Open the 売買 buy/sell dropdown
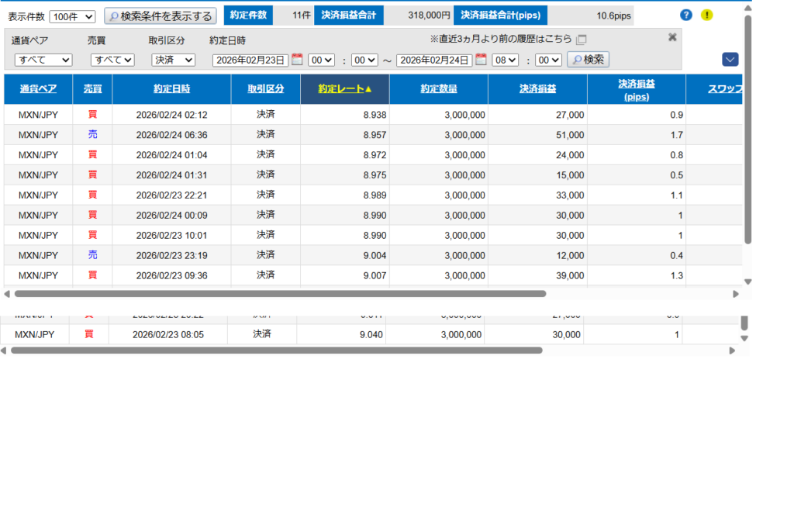794x532 pixels. pyautogui.click(x=112, y=60)
